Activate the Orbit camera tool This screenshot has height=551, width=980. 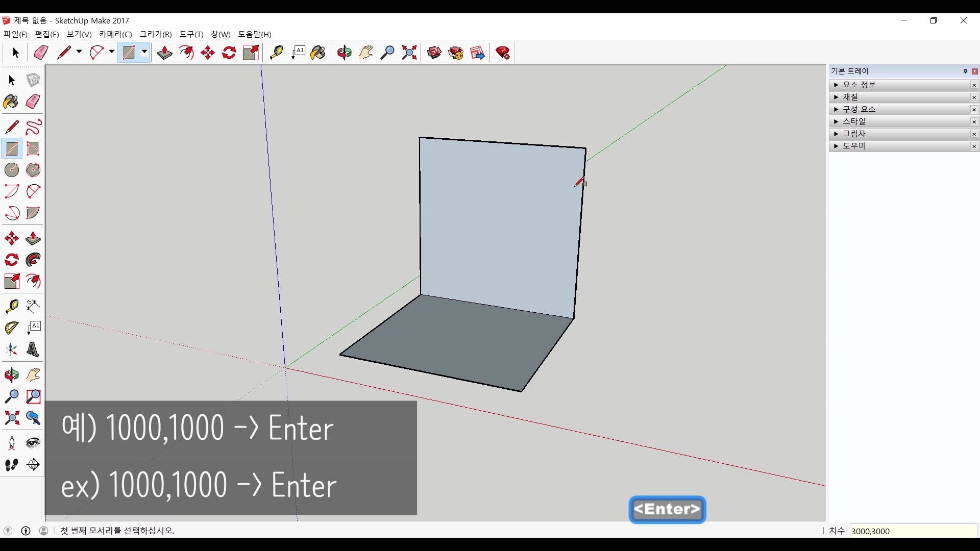[x=345, y=53]
